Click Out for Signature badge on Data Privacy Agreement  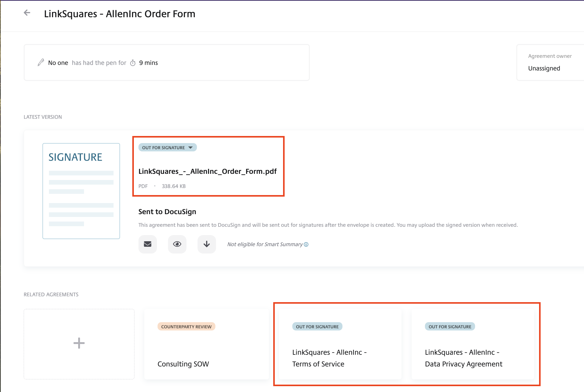(x=450, y=326)
